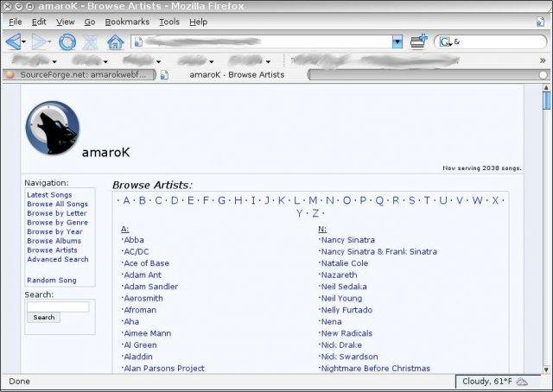Click the vertical scrollbar thumb

click(546, 100)
